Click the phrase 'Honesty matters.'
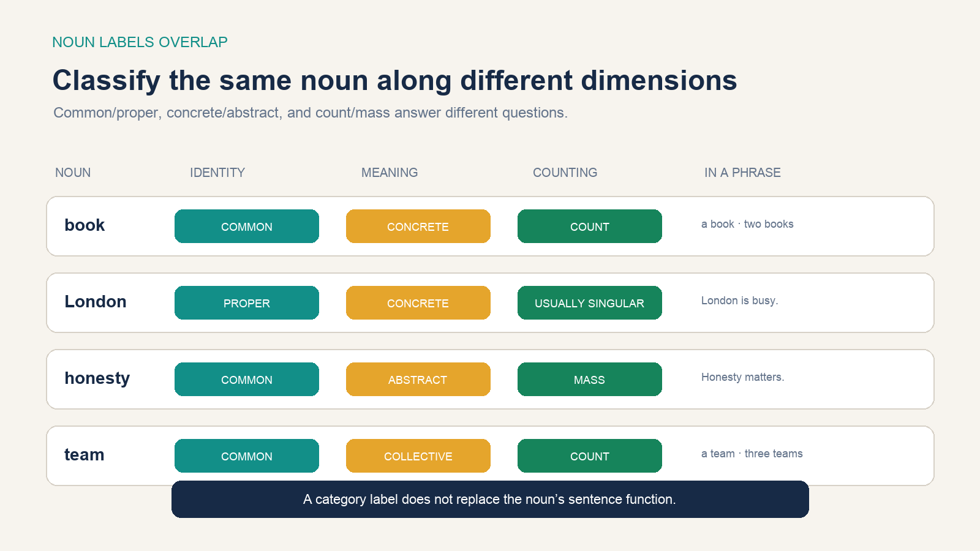The width and height of the screenshot is (980, 551). point(743,377)
